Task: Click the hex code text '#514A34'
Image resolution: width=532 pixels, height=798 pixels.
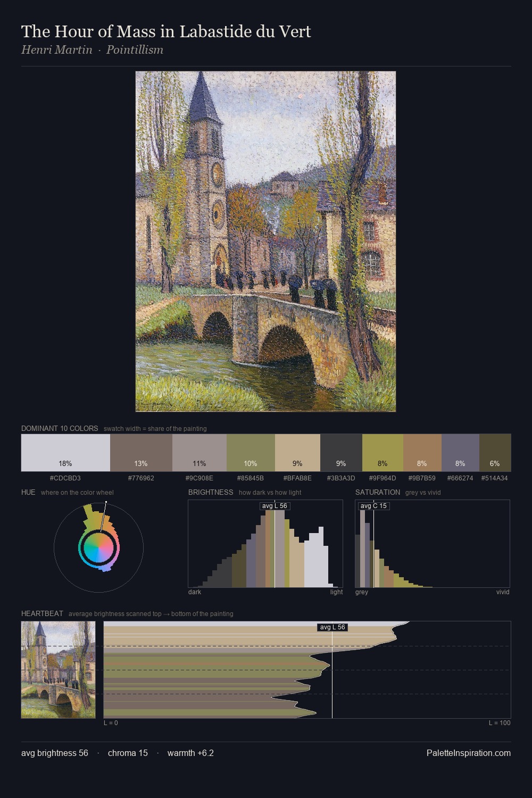Action: 495,478
